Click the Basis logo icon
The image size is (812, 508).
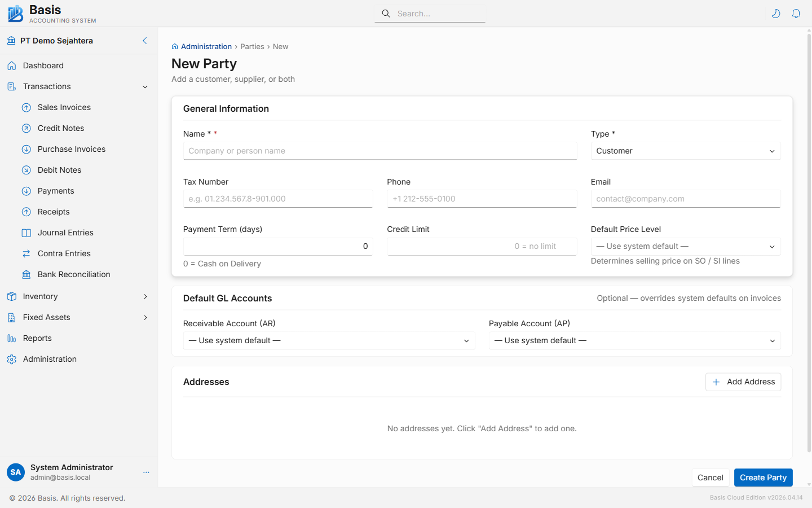pos(15,14)
